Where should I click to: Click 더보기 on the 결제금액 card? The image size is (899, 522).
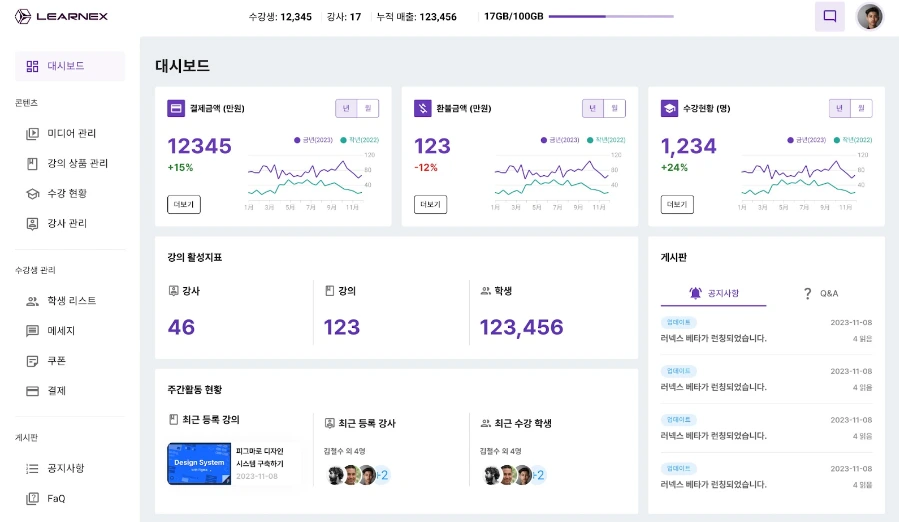tap(184, 204)
